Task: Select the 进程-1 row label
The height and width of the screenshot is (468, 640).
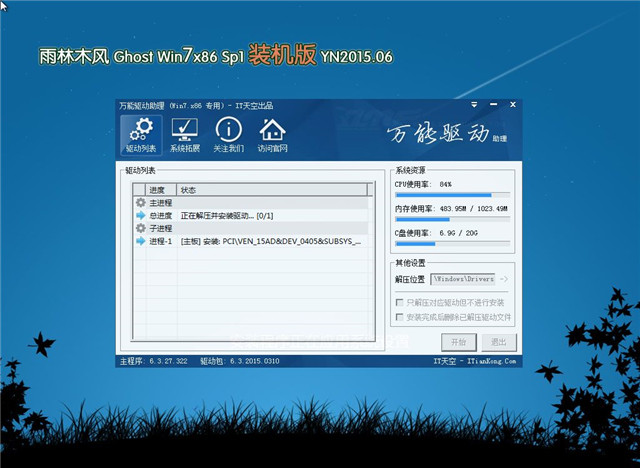Action: click(161, 241)
